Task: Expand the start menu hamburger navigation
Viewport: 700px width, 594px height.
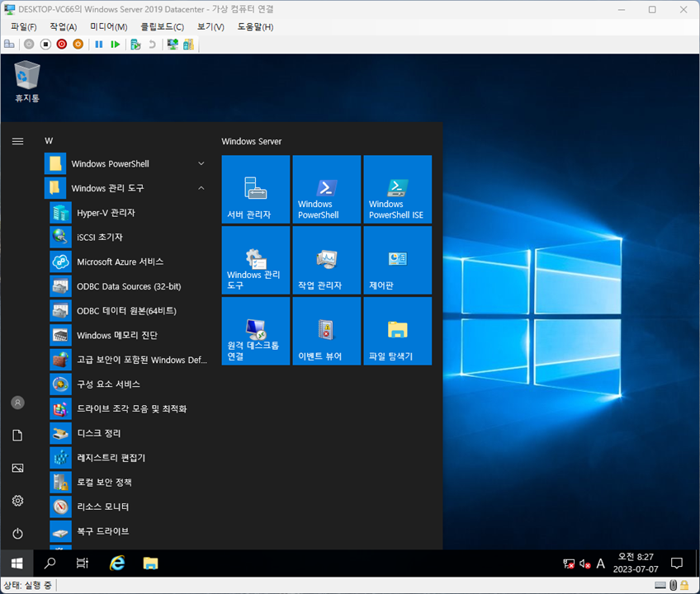Action: [17, 141]
